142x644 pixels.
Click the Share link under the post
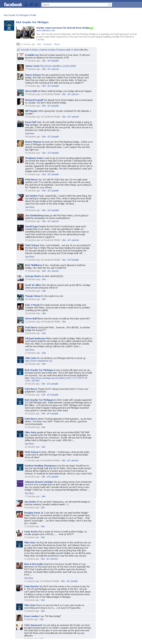(57, 44)
